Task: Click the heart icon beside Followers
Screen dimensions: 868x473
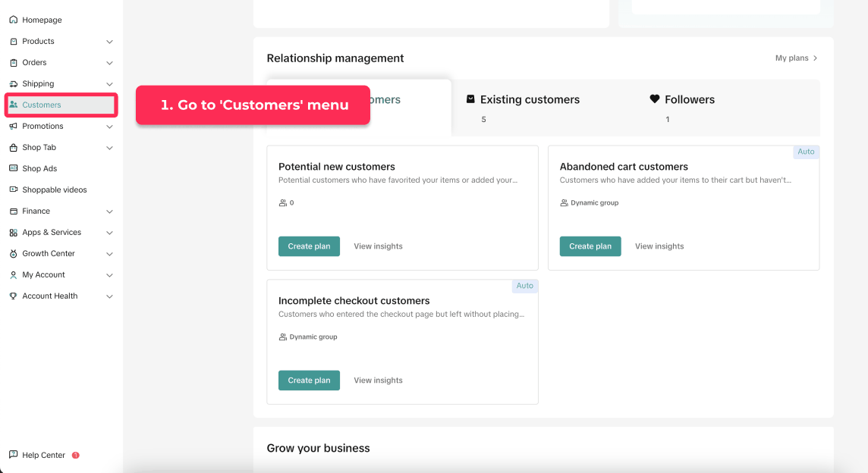Action: point(655,99)
